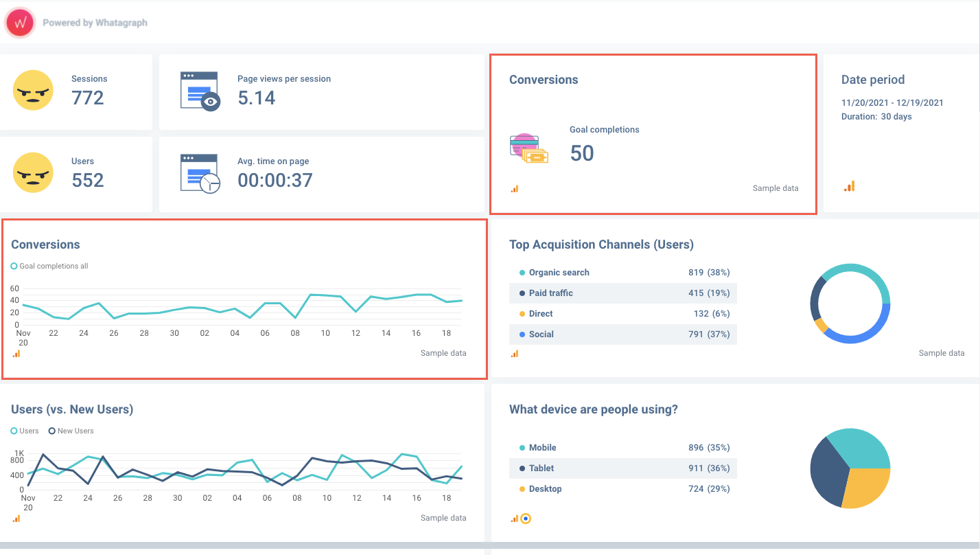Click the Direct yellow legend dot
Viewport: 980px width, 555px height.
click(x=522, y=314)
